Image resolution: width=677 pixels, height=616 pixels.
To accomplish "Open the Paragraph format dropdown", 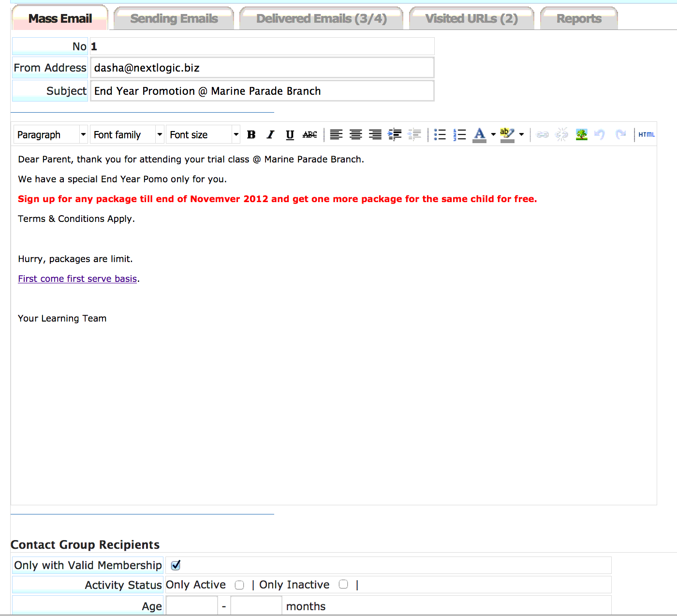I will (x=51, y=134).
